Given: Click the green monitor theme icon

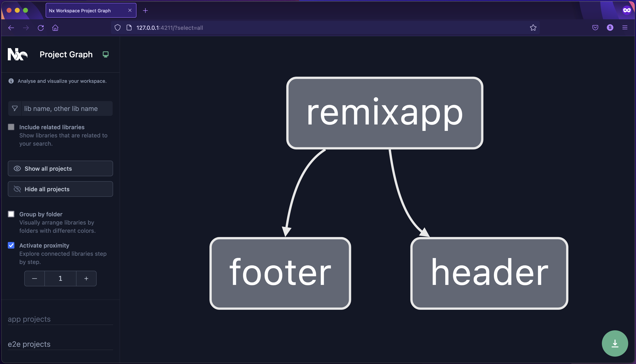Looking at the screenshot, I should [x=105, y=54].
